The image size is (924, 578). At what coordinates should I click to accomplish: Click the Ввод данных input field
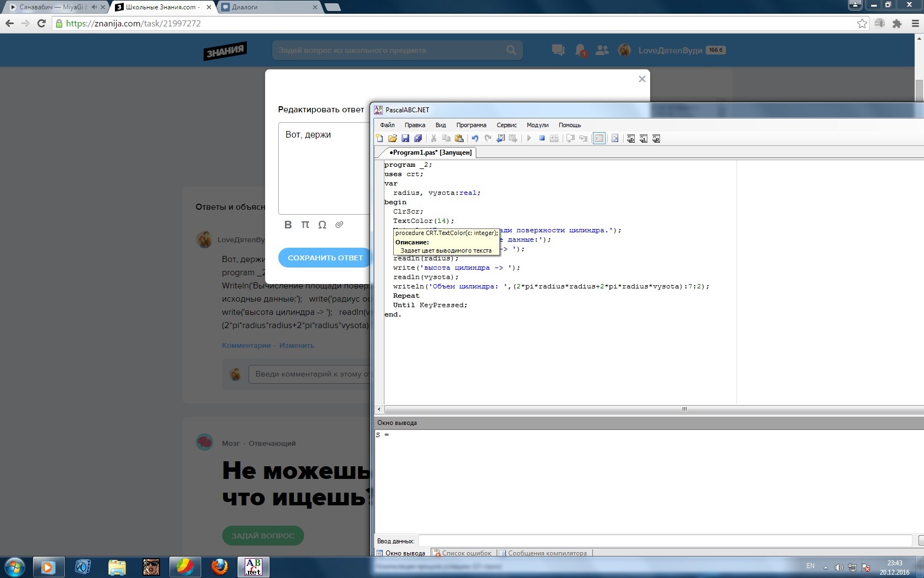[x=665, y=541]
